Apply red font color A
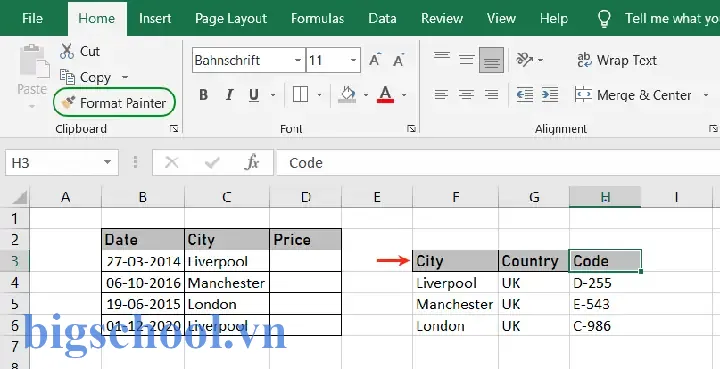 coord(385,95)
